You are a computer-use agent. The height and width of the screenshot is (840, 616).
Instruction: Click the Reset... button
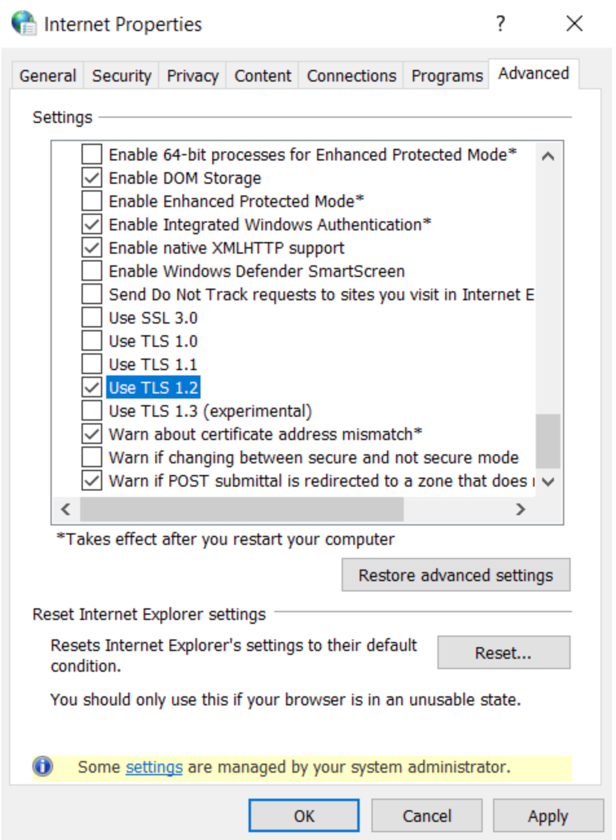coord(503,653)
